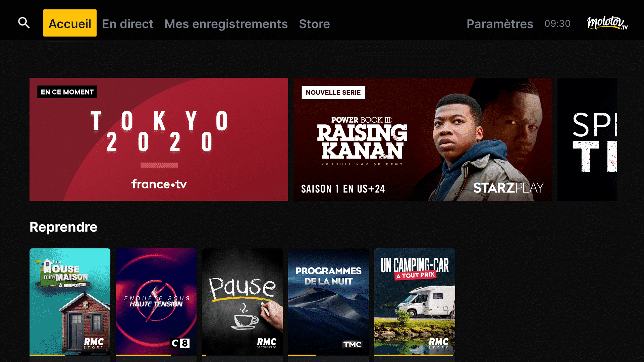Open Paramètres settings
This screenshot has width=644, height=362.
[500, 24]
